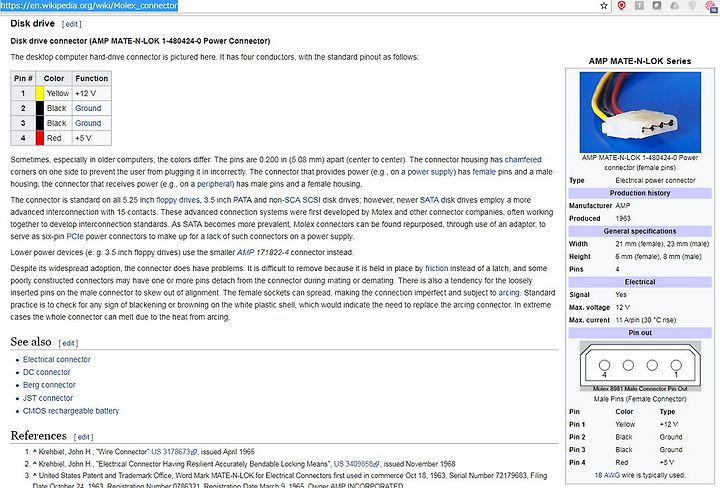Open the italic AMP link before 171822-4
The width and height of the screenshot is (720, 488).
(245, 252)
